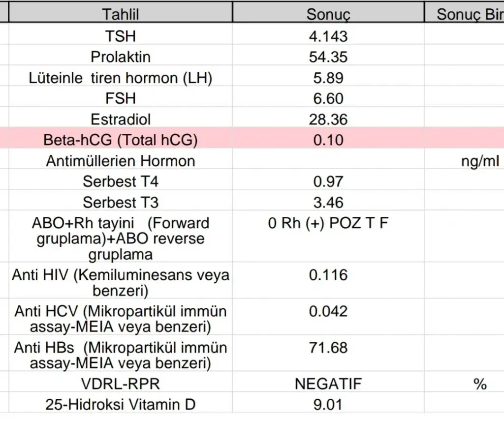Select the Serbest T3 result 3.46
This screenshot has height=445, width=504.
pos(328,202)
